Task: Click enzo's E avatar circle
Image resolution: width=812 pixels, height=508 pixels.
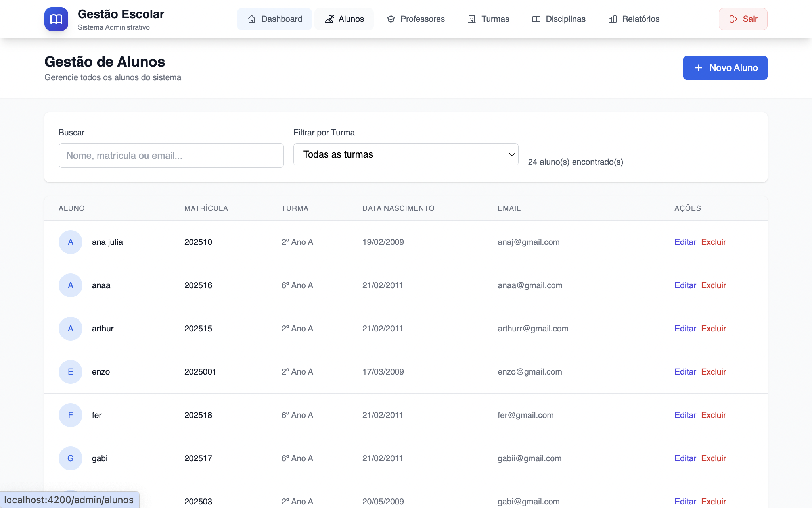Action: pos(71,372)
